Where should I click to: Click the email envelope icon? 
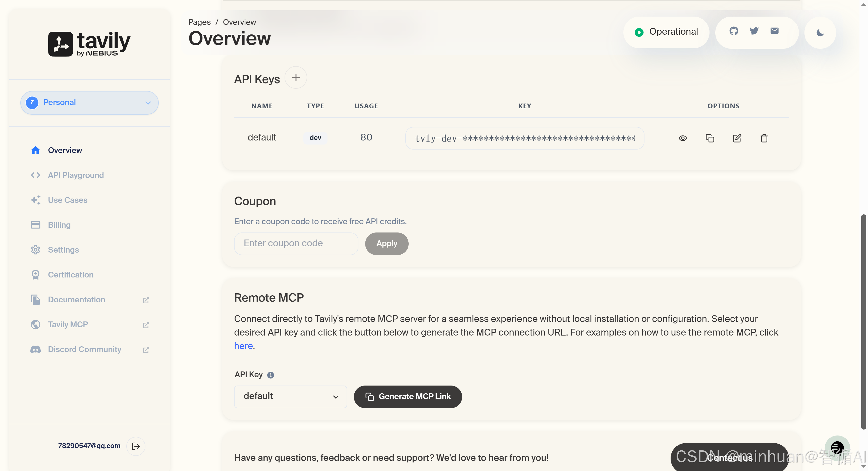[774, 31]
